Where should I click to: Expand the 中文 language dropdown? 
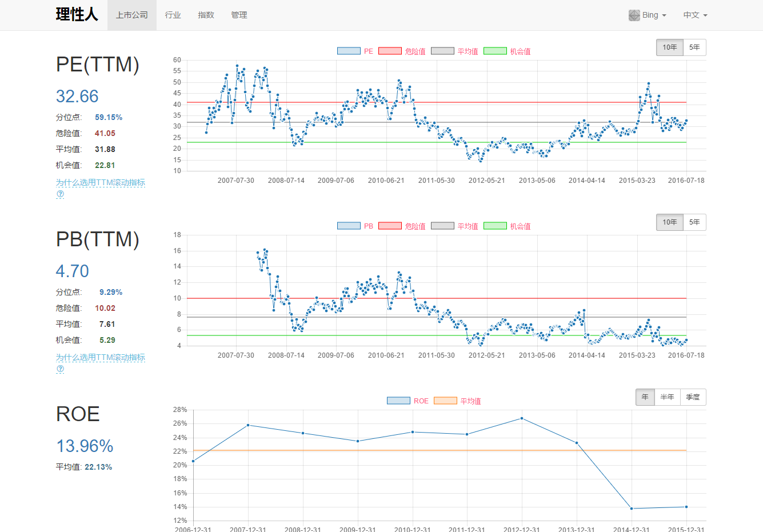695,15
